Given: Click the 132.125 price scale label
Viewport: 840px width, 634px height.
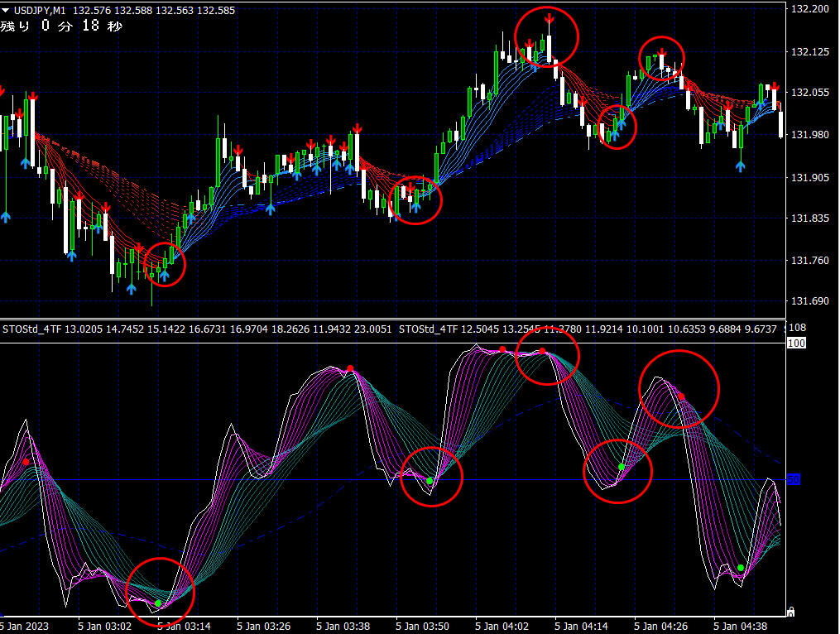Looking at the screenshot, I should coord(810,52).
